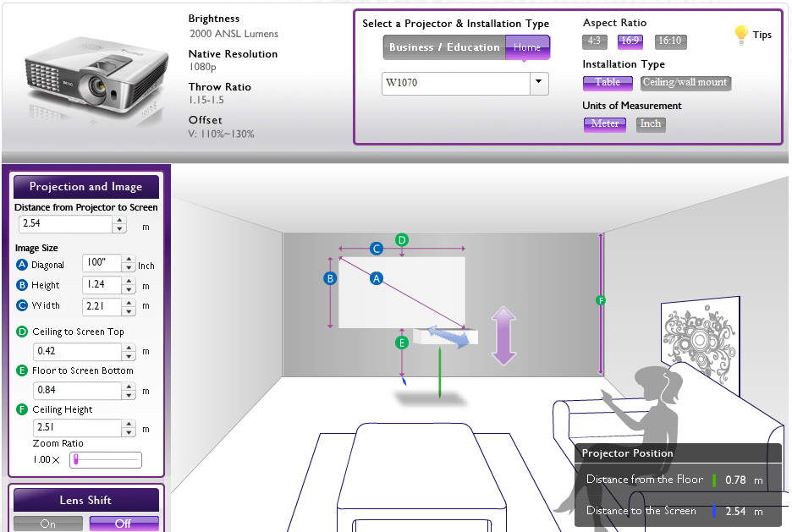This screenshot has width=792, height=532.
Task: Choose Ceiling/wall mount installation type
Action: (685, 83)
